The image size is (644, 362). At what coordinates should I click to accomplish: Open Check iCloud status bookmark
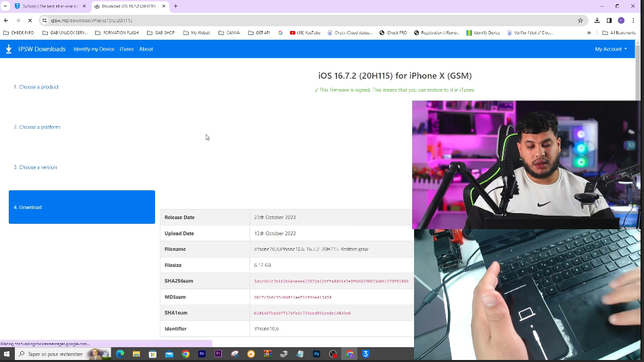pos(350,32)
